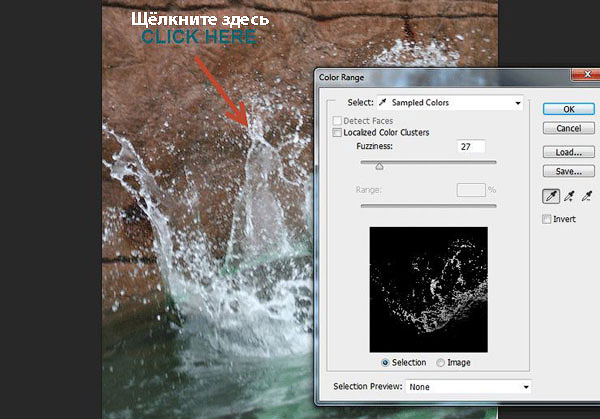Image resolution: width=600 pixels, height=419 pixels.
Task: Click the Color Range title bar text
Action: (x=341, y=77)
